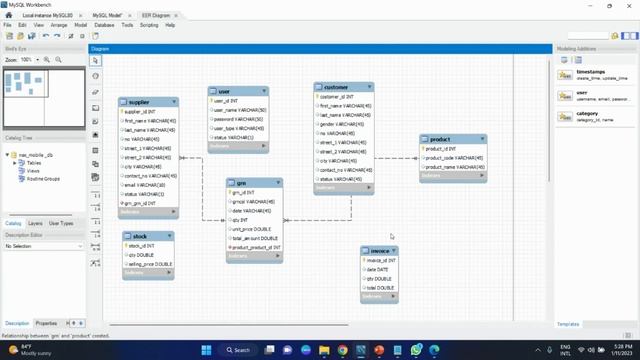Click the zoom out magnifier icon

(x=58, y=60)
